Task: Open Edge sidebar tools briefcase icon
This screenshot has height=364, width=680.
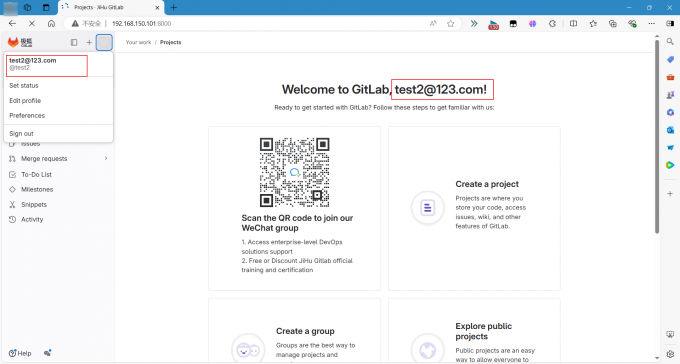Action: [670, 77]
